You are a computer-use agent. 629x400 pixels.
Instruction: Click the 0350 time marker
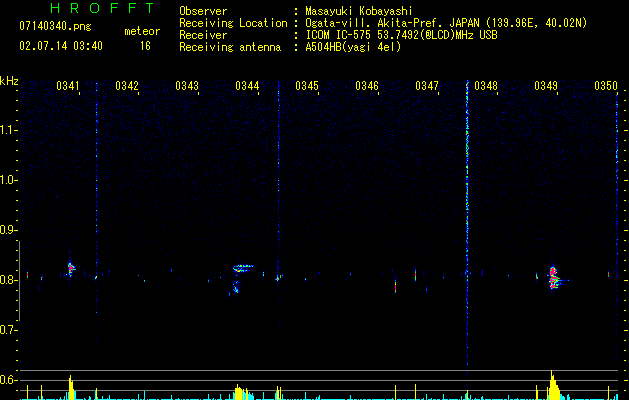(606, 86)
